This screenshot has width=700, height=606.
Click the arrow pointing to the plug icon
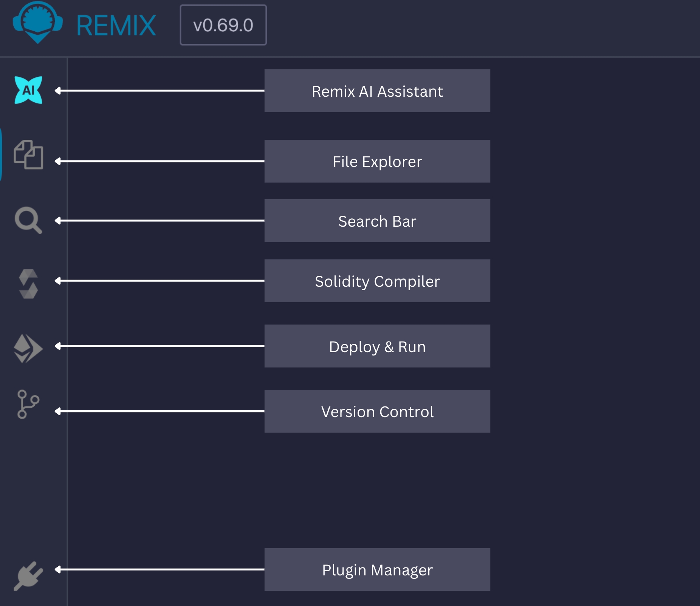coord(159,569)
